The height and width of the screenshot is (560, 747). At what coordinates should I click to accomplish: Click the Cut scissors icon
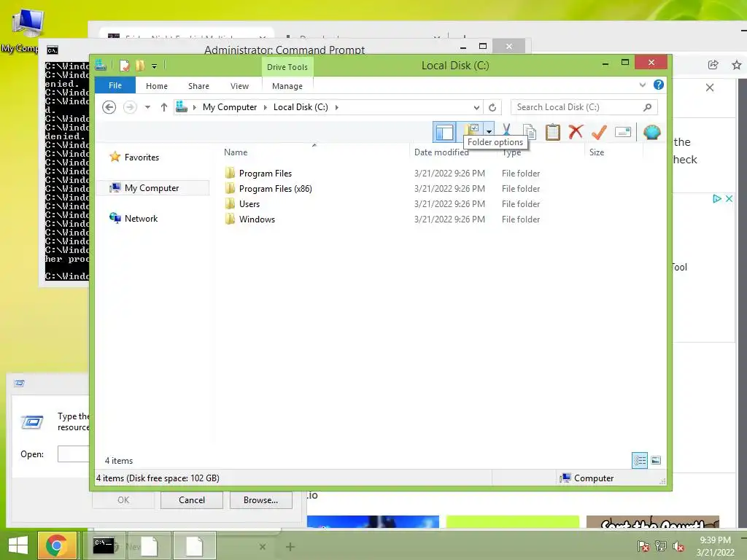506,131
